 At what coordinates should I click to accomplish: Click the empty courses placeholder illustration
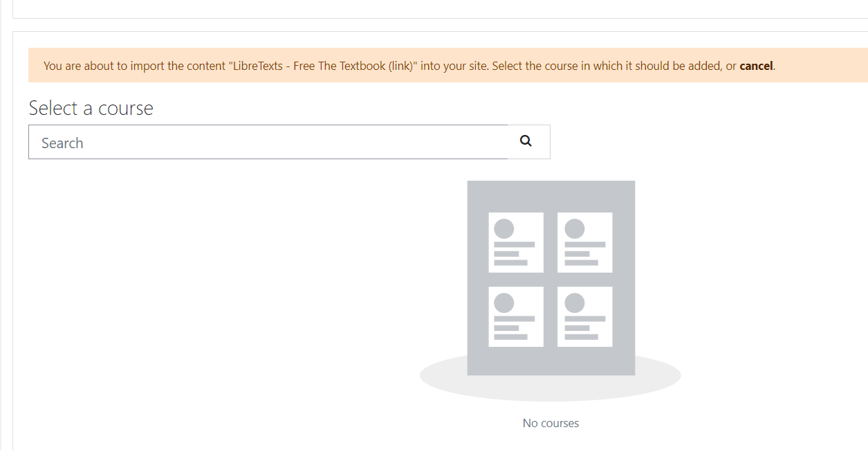coord(551,291)
